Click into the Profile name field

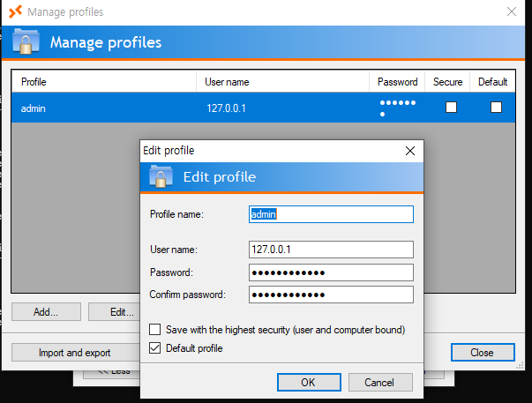(331, 214)
